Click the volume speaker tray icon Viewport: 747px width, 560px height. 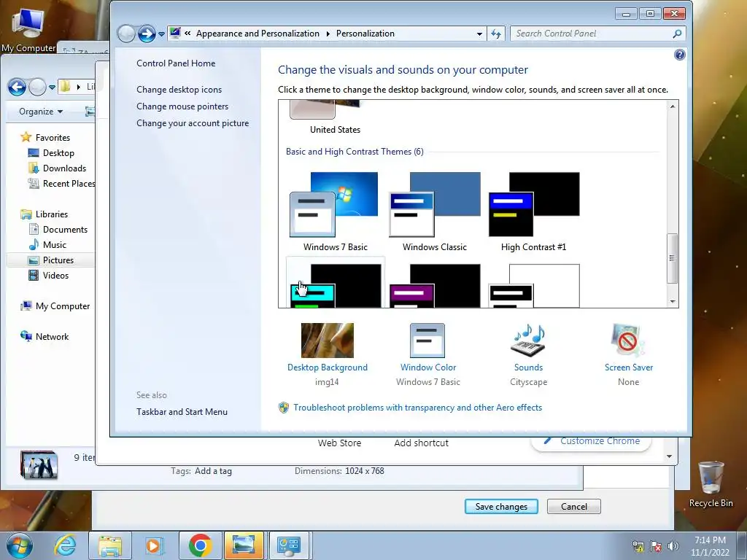673,546
